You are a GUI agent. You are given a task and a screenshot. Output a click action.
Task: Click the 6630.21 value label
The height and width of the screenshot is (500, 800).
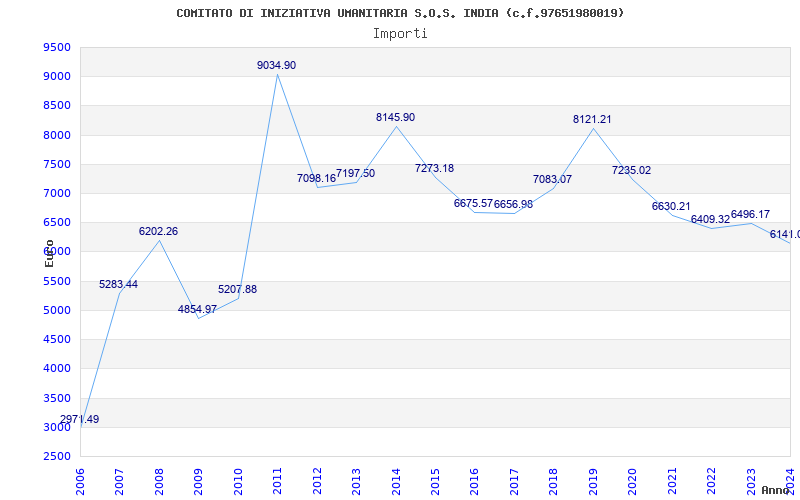coord(671,207)
